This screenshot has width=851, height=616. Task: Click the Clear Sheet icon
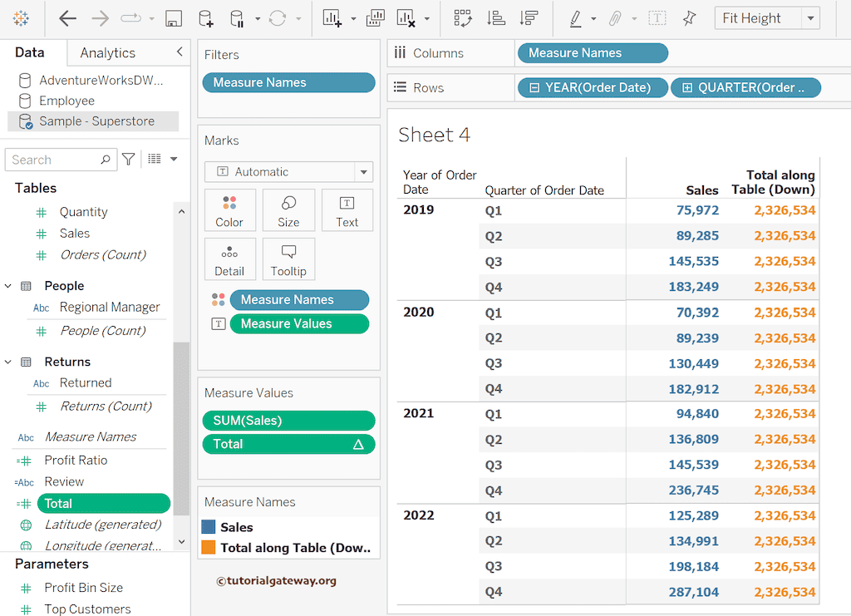[406, 18]
